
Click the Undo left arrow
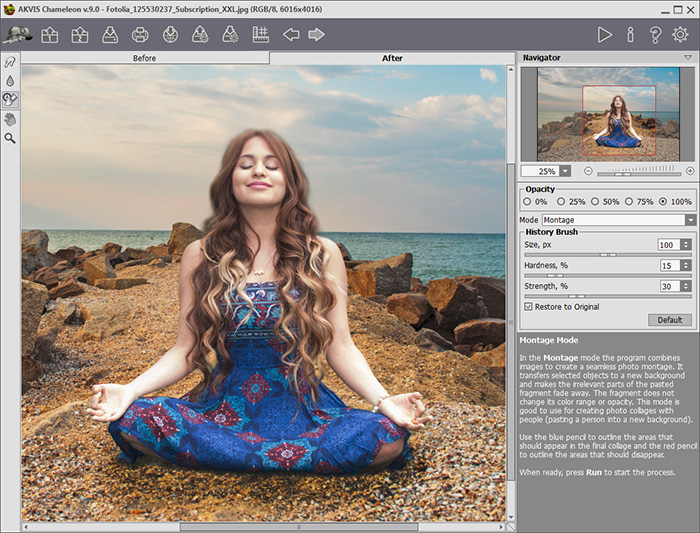pyautogui.click(x=291, y=35)
